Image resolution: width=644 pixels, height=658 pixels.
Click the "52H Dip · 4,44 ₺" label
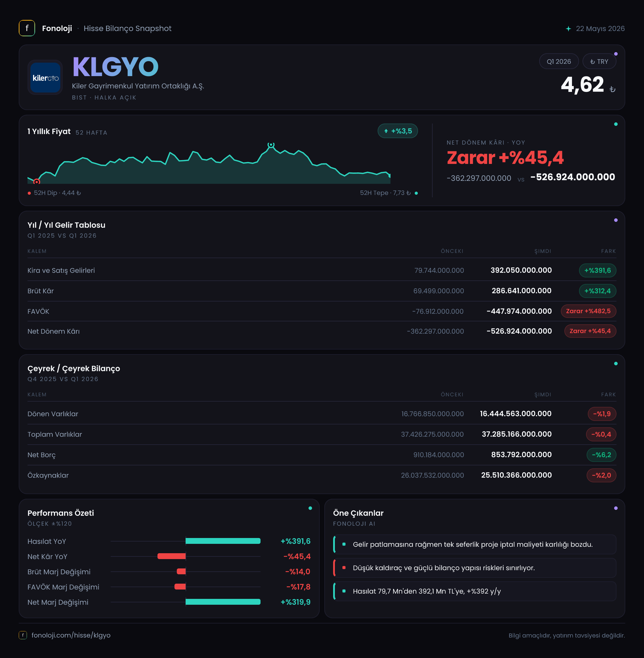[57, 193]
